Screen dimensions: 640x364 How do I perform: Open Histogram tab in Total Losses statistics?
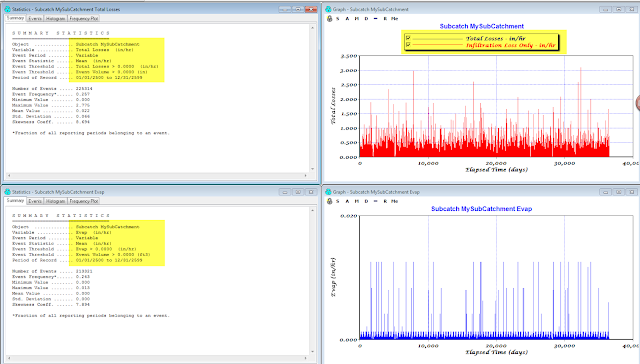click(x=55, y=19)
